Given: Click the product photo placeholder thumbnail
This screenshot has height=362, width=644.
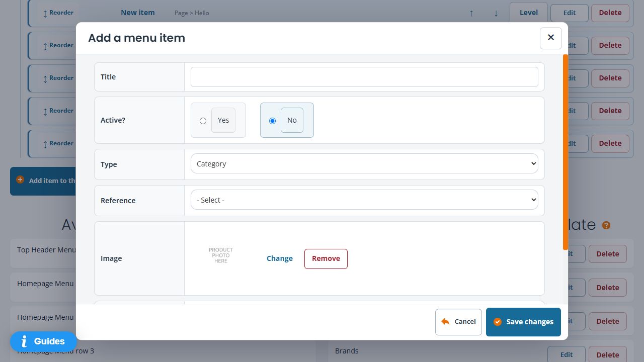Looking at the screenshot, I should 221,255.
